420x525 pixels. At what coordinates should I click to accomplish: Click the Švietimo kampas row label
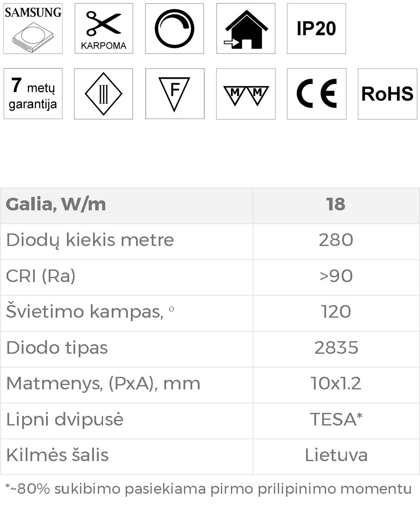[90, 312]
